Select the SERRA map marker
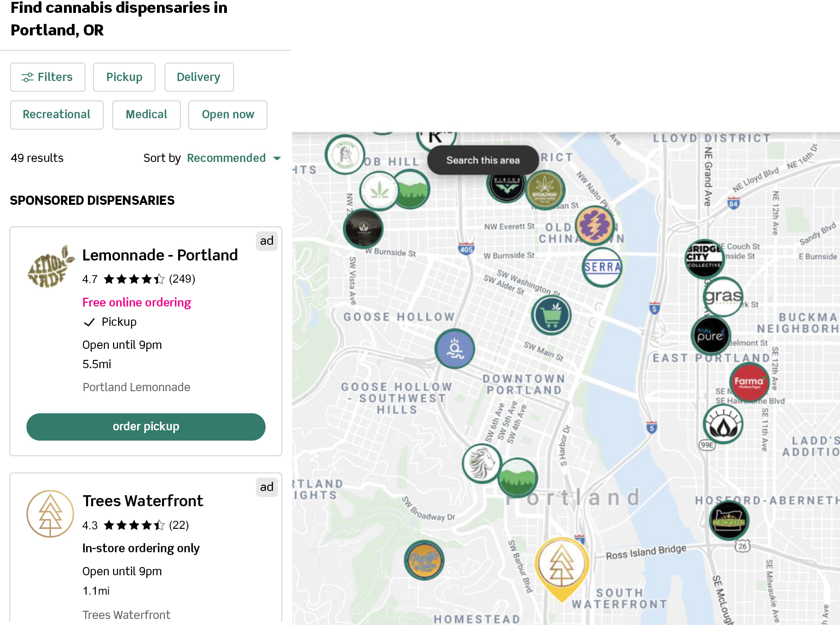 [x=602, y=267]
